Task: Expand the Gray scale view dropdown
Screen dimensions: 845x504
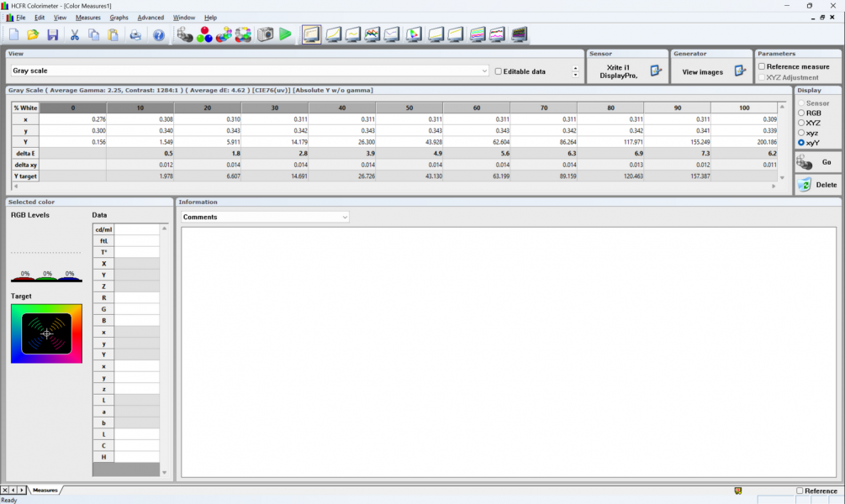Action: 484,71
